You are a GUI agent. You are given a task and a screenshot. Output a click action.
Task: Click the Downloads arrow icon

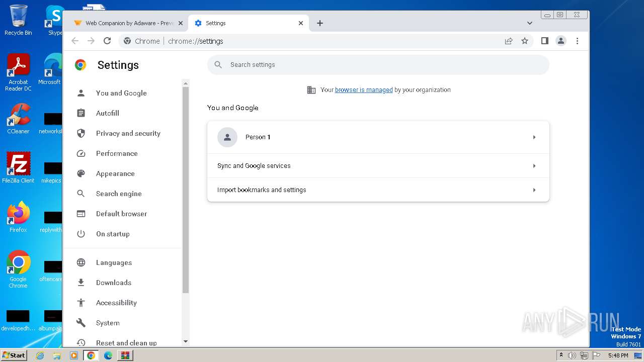pyautogui.click(x=80, y=283)
